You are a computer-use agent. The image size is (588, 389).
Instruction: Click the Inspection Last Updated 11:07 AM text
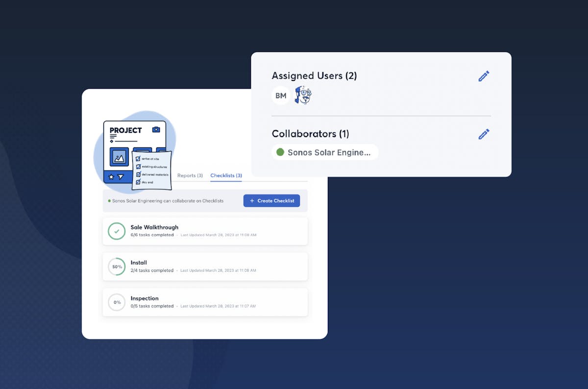[218, 306]
